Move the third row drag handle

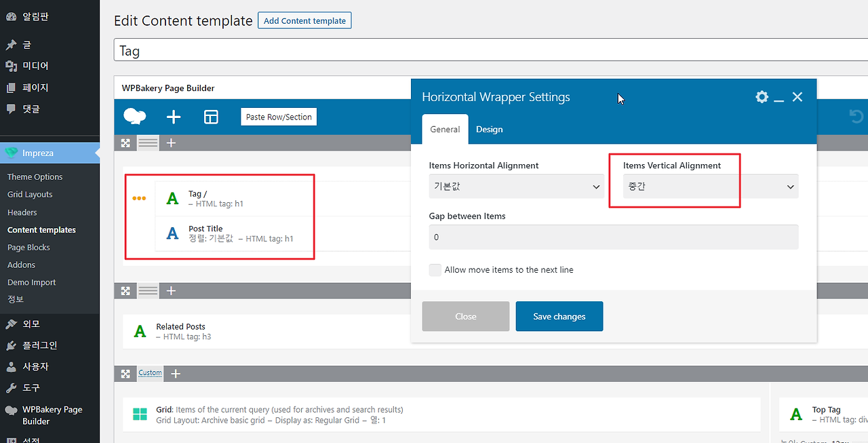125,373
